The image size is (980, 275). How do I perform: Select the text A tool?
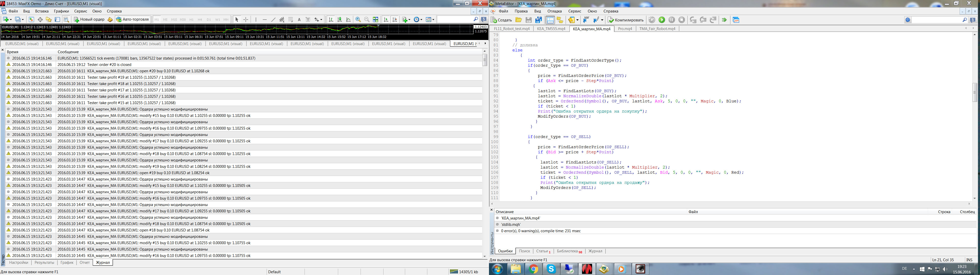(x=300, y=19)
